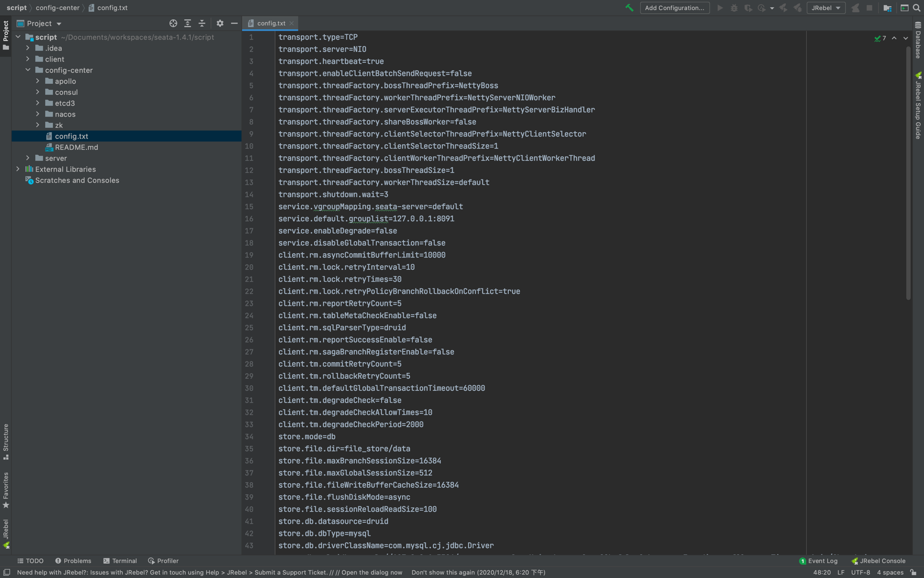Click the Debug bug icon
Image resolution: width=924 pixels, height=578 pixels.
click(x=734, y=8)
